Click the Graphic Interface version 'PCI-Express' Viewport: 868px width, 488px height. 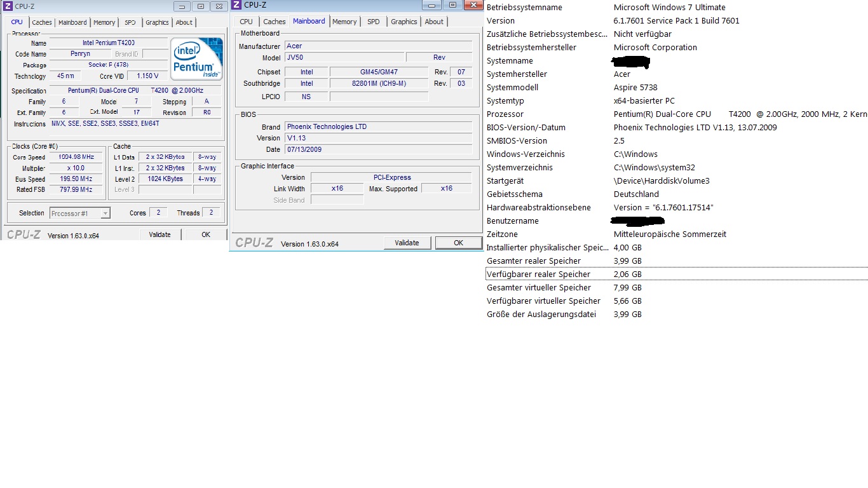(x=391, y=177)
